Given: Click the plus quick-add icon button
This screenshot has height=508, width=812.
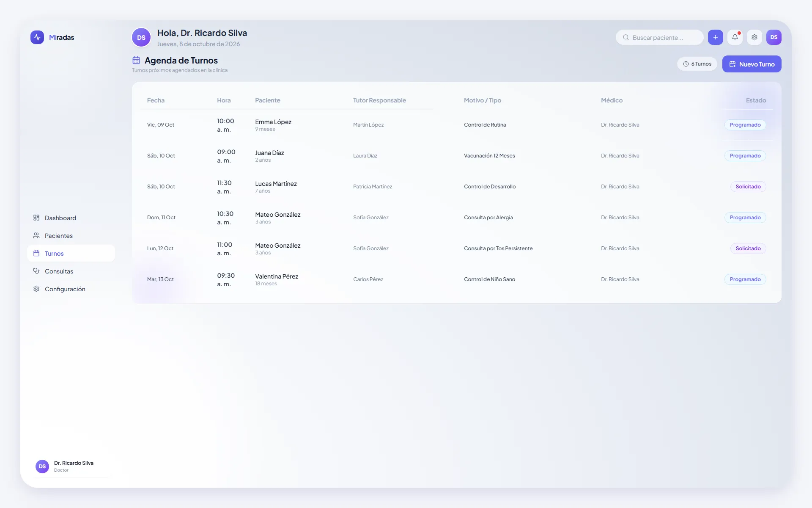Looking at the screenshot, I should (715, 37).
